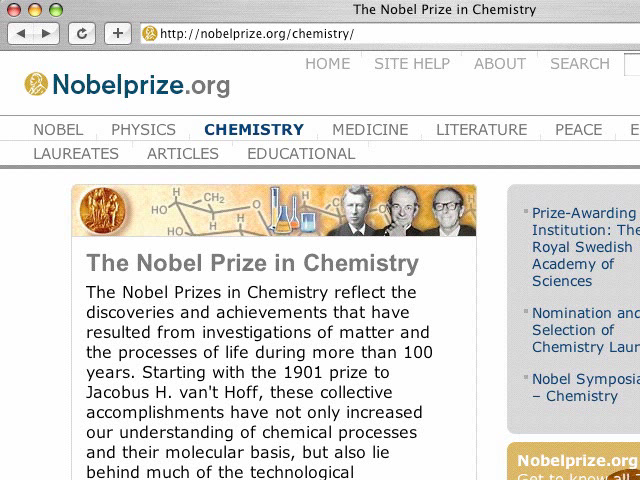Click the Nobelprize.org medal logo

(37, 85)
